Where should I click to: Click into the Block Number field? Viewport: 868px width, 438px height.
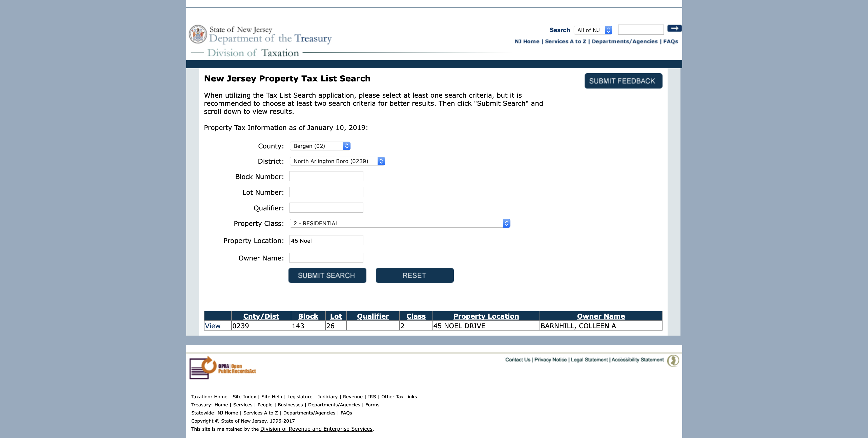tap(326, 177)
